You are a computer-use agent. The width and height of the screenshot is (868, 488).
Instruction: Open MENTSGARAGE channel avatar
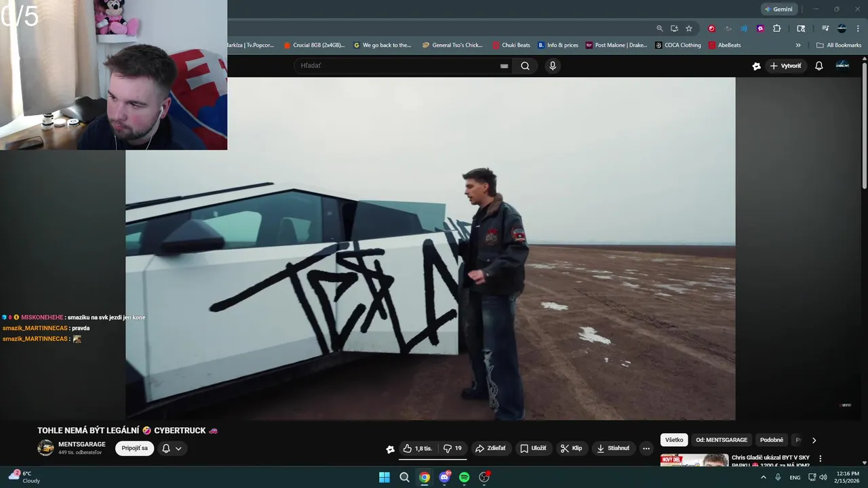45,448
